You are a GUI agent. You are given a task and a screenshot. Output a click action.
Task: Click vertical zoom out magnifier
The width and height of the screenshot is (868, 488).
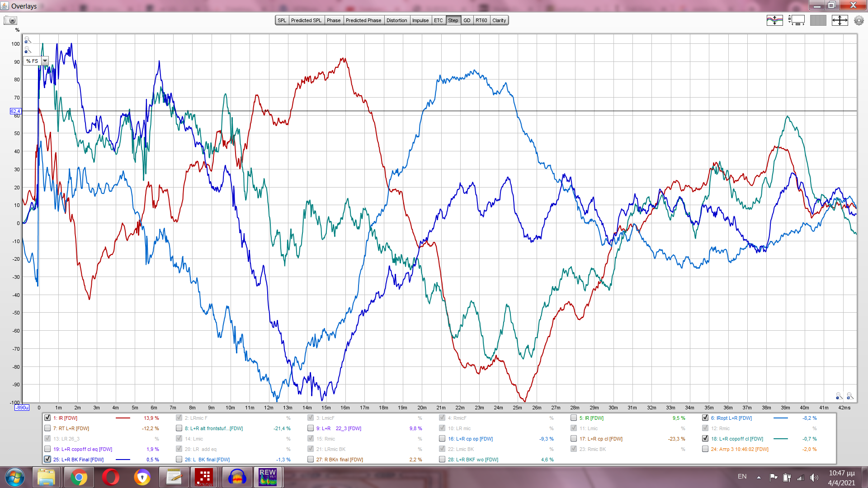(x=28, y=50)
